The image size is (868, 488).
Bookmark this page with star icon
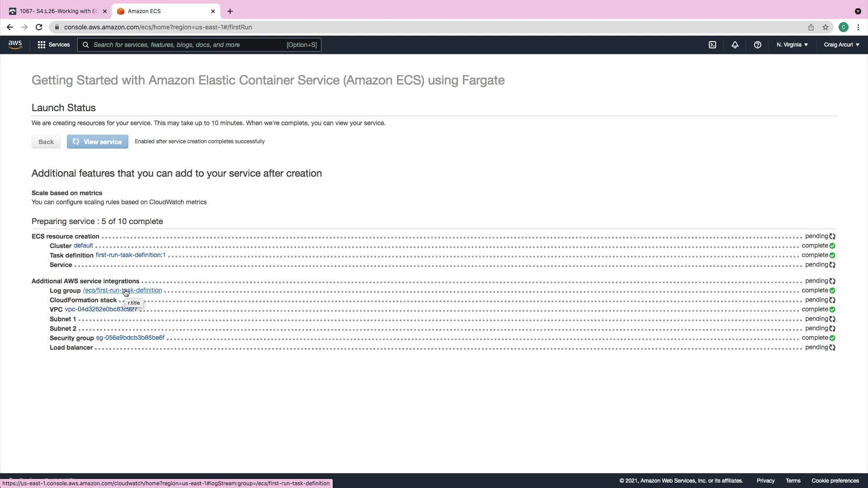tap(826, 27)
